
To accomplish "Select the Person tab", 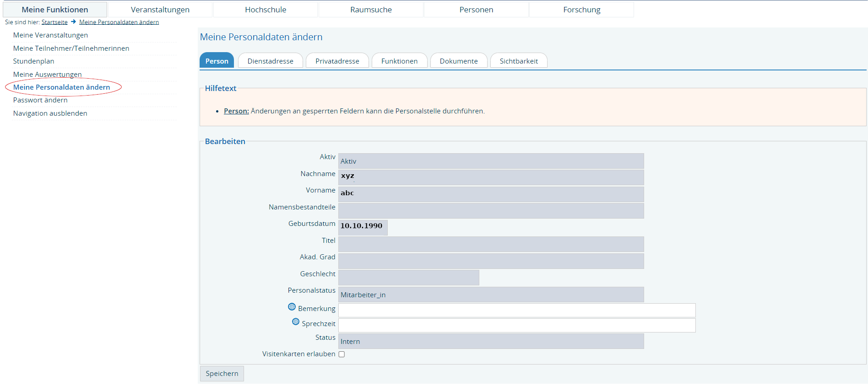I will pyautogui.click(x=217, y=61).
